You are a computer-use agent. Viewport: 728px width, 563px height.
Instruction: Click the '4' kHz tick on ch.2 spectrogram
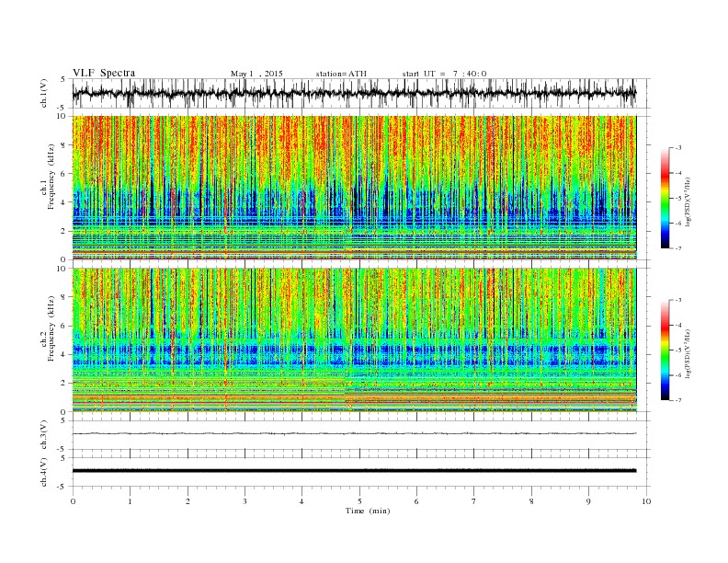pyautogui.click(x=64, y=355)
